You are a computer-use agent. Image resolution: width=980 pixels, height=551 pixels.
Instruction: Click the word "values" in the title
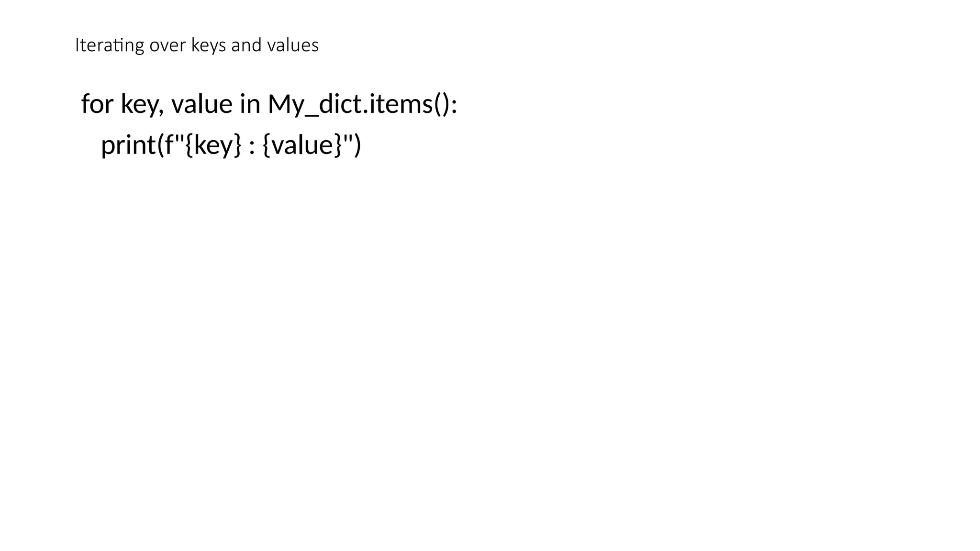click(x=292, y=45)
